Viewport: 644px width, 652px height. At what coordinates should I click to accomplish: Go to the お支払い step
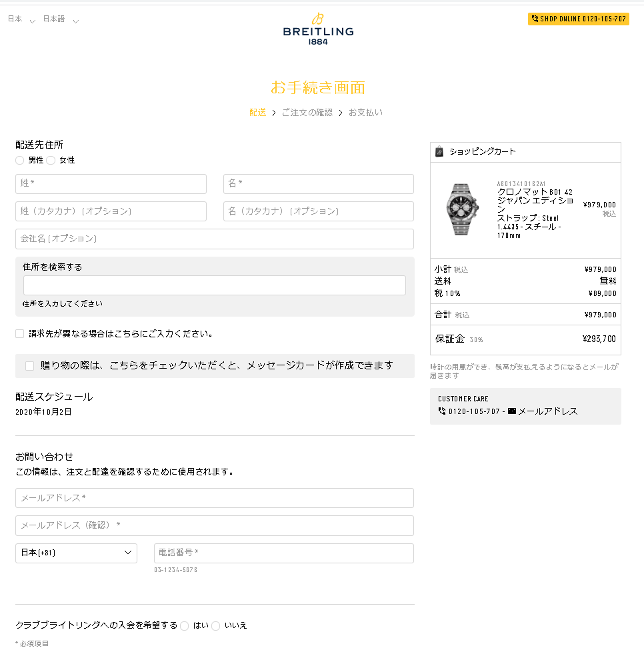click(365, 113)
